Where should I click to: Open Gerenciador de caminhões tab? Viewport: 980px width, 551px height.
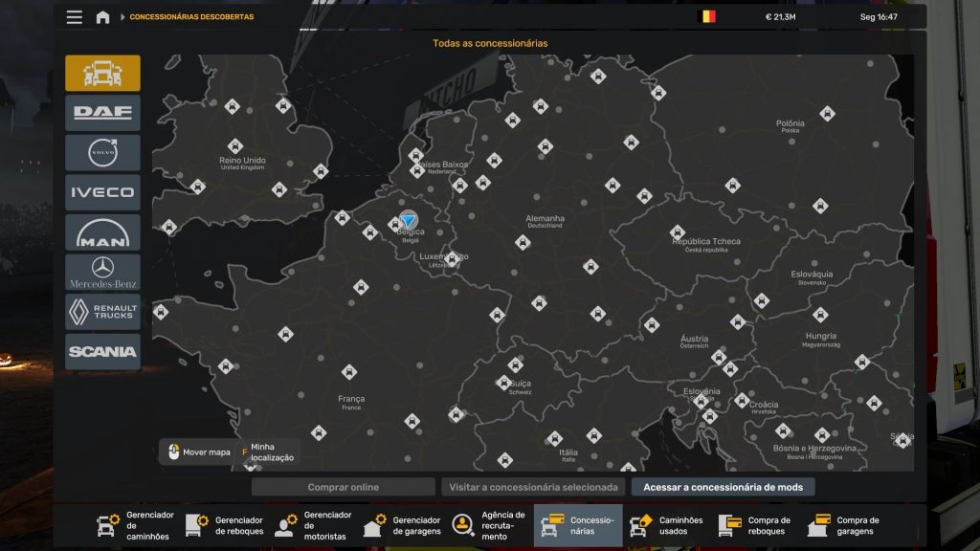(136, 525)
